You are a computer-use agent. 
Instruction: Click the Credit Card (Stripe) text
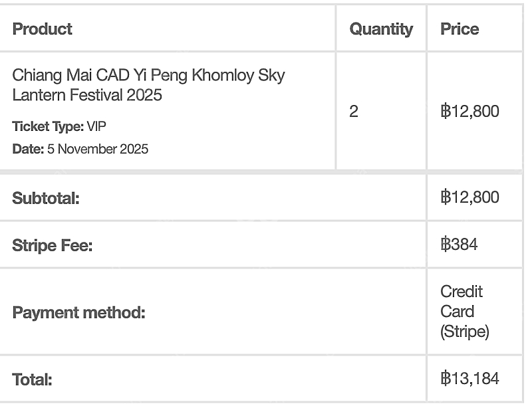click(464, 311)
